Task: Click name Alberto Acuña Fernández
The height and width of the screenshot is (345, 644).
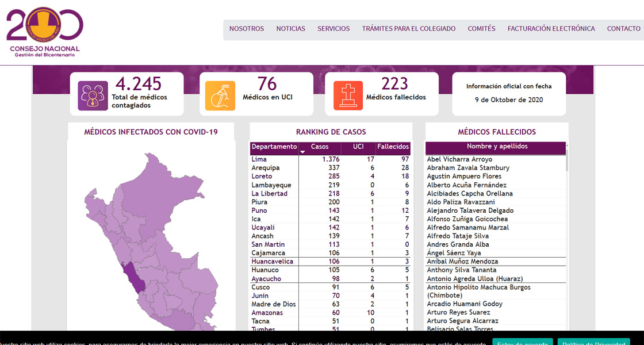Action: [466, 185]
